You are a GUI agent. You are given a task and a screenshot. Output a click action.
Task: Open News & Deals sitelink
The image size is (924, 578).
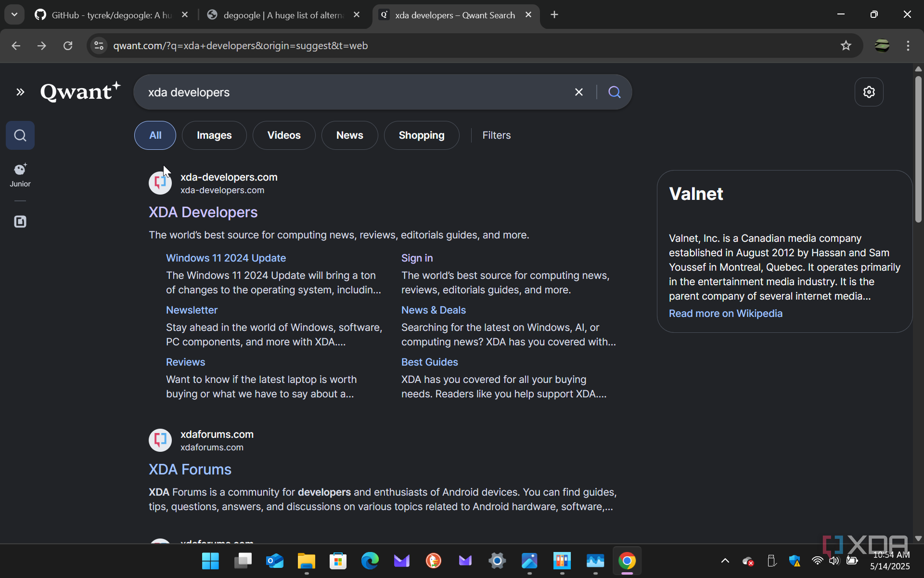click(x=434, y=310)
